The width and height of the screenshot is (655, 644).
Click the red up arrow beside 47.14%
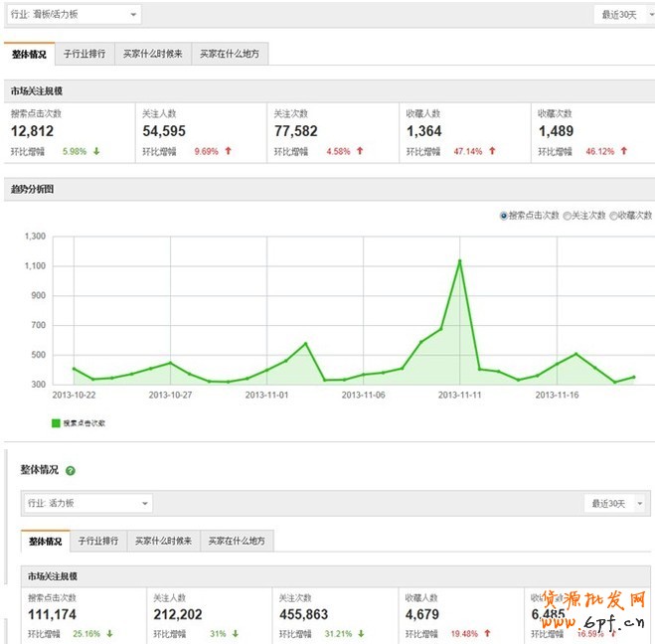(492, 152)
